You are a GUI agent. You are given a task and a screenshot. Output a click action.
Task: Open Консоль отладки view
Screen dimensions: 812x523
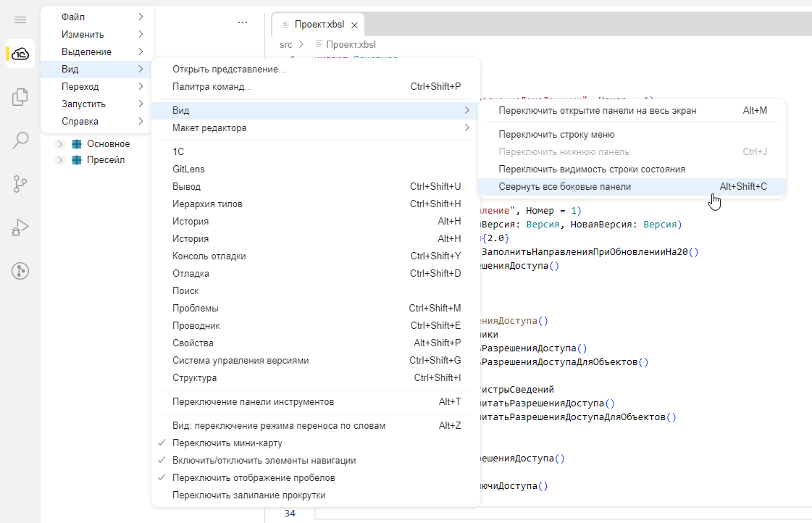point(316,256)
